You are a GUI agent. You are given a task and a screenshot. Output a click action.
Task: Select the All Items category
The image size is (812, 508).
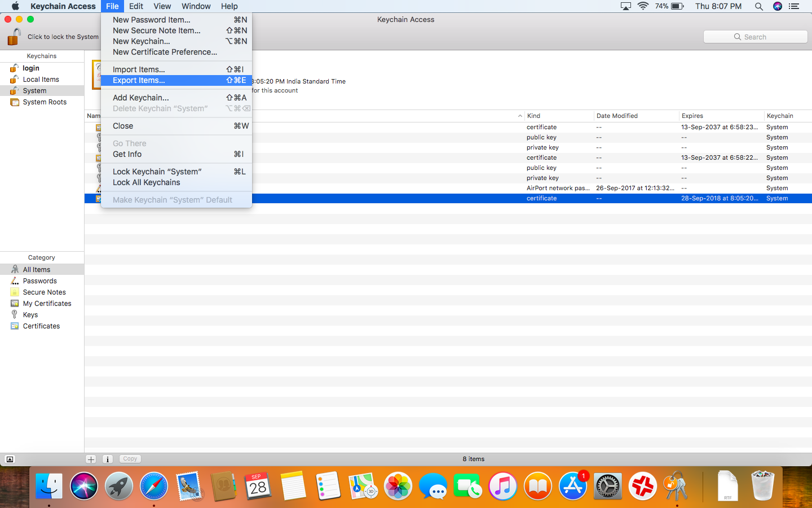42,270
